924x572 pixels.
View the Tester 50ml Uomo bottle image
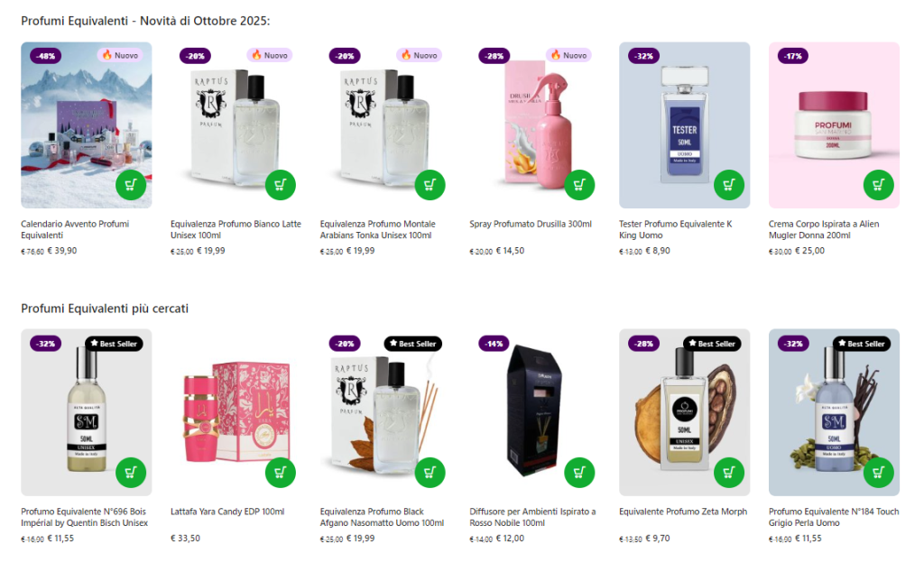click(x=684, y=125)
